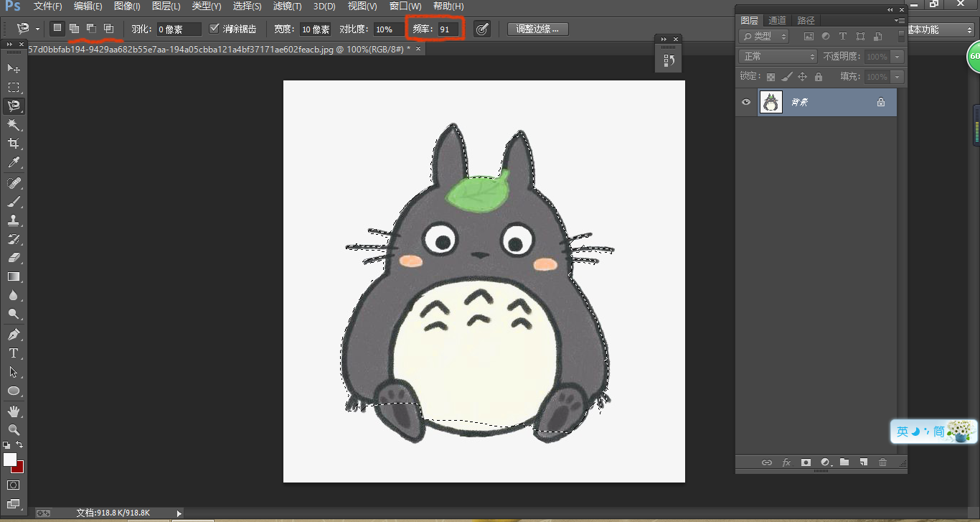Toggle filter for type layers
This screenshot has height=522, width=980.
843,36
